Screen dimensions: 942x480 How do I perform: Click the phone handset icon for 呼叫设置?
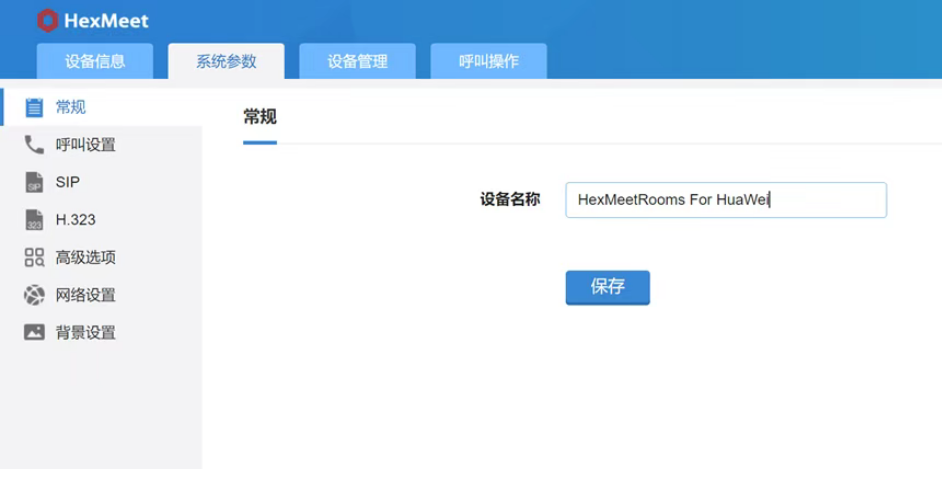coord(34,145)
